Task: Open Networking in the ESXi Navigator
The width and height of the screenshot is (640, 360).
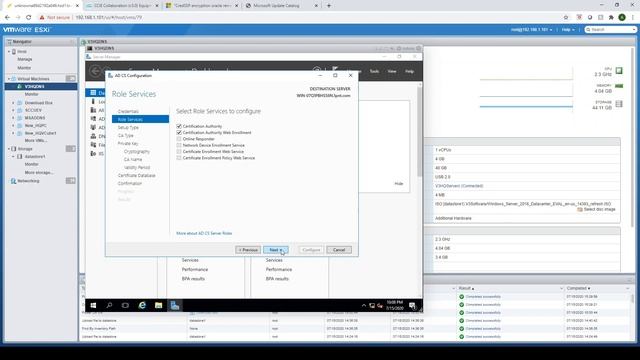Action: click(x=28, y=181)
